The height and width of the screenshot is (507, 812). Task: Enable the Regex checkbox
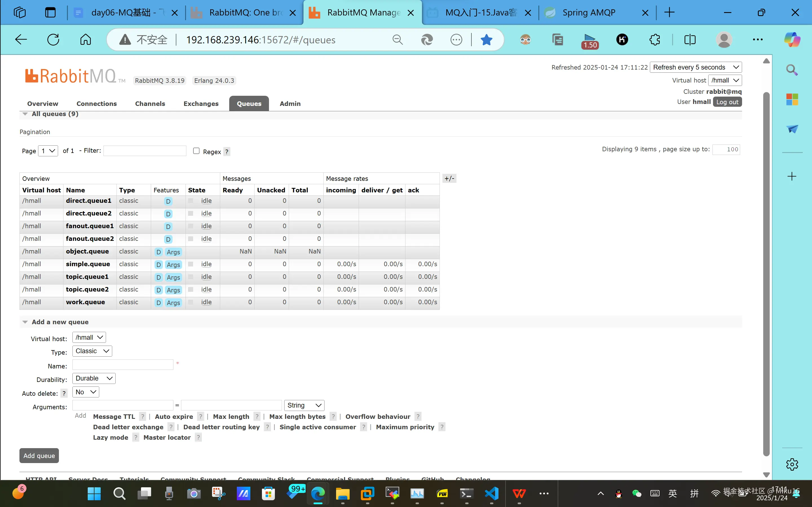pos(196,151)
